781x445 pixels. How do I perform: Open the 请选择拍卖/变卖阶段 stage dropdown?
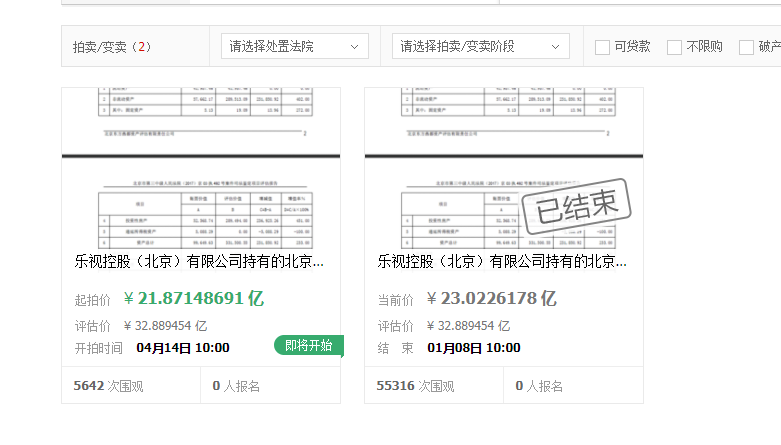point(481,46)
